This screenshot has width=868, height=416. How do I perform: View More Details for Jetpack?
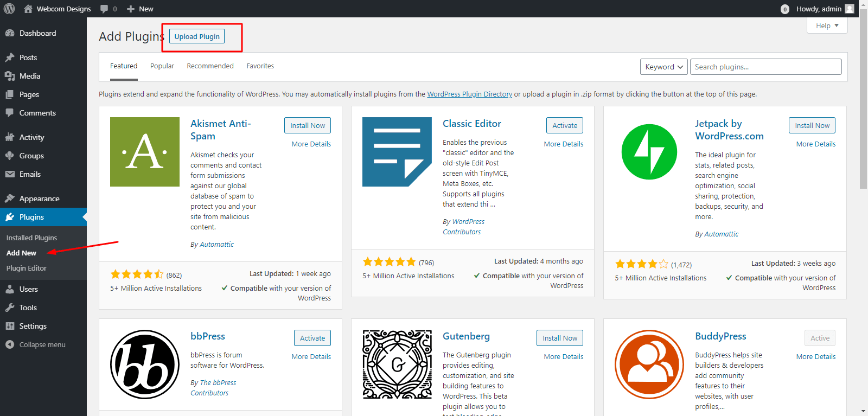pos(816,144)
